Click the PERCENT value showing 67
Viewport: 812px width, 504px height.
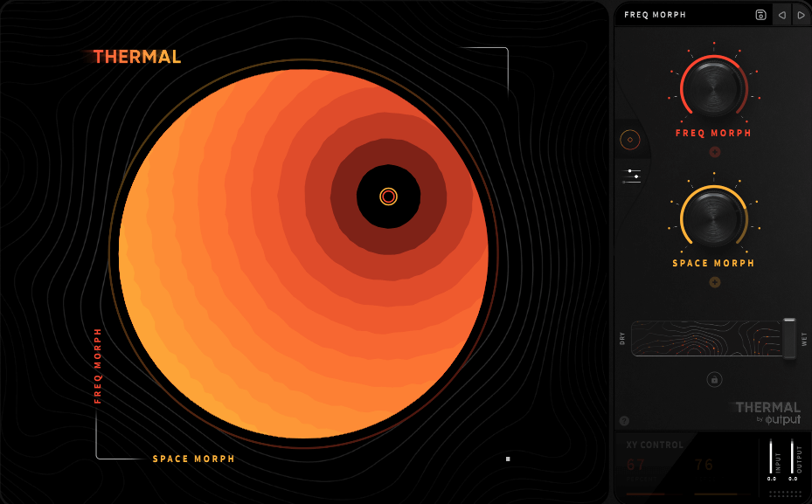635,464
